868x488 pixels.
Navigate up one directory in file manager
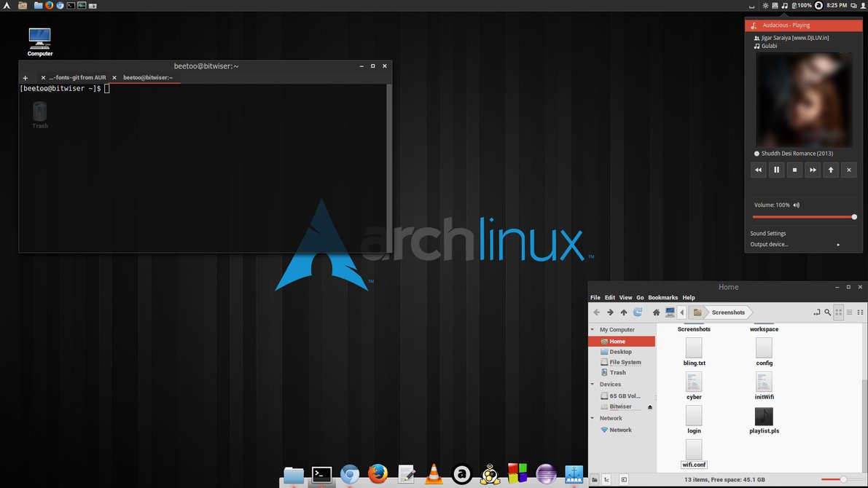(x=623, y=312)
